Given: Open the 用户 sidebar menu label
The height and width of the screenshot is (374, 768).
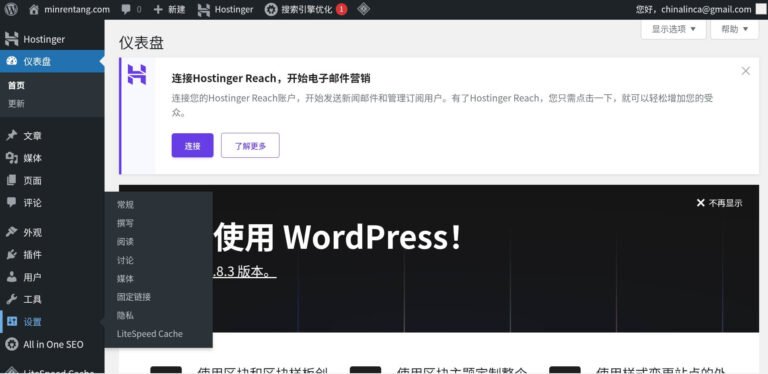Looking at the screenshot, I should pos(32,277).
